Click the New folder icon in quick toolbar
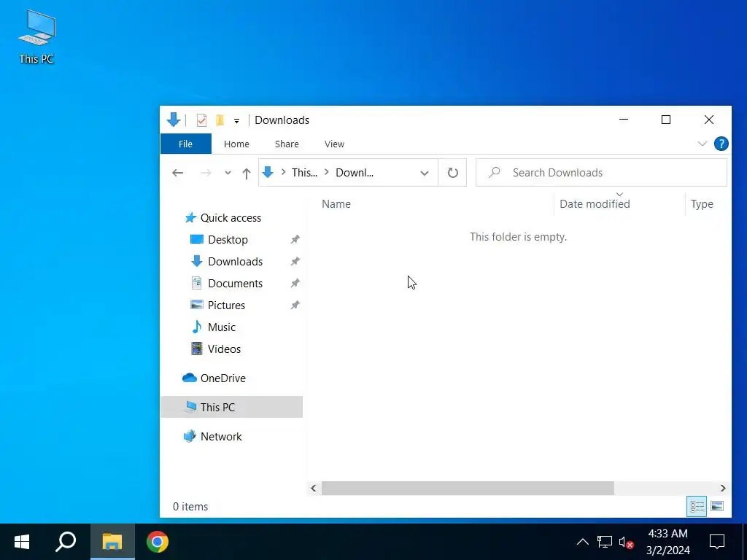The image size is (747, 560). pos(220,120)
